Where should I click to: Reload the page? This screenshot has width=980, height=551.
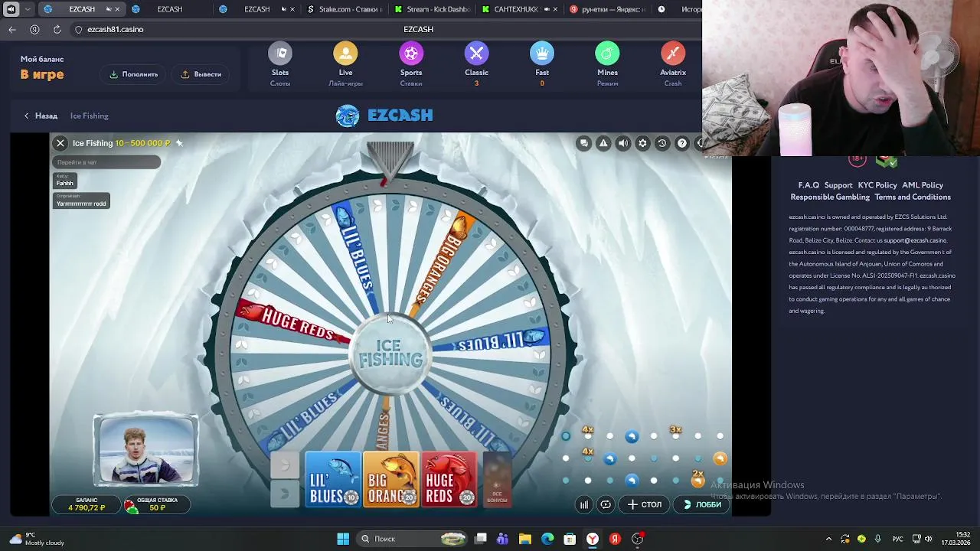tap(57, 29)
